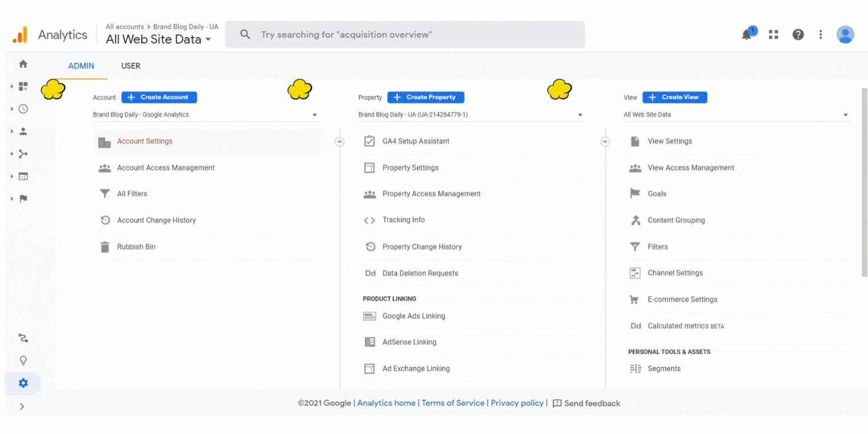The width and height of the screenshot is (868, 434).
Task: Click the search box in header
Action: [x=405, y=35]
